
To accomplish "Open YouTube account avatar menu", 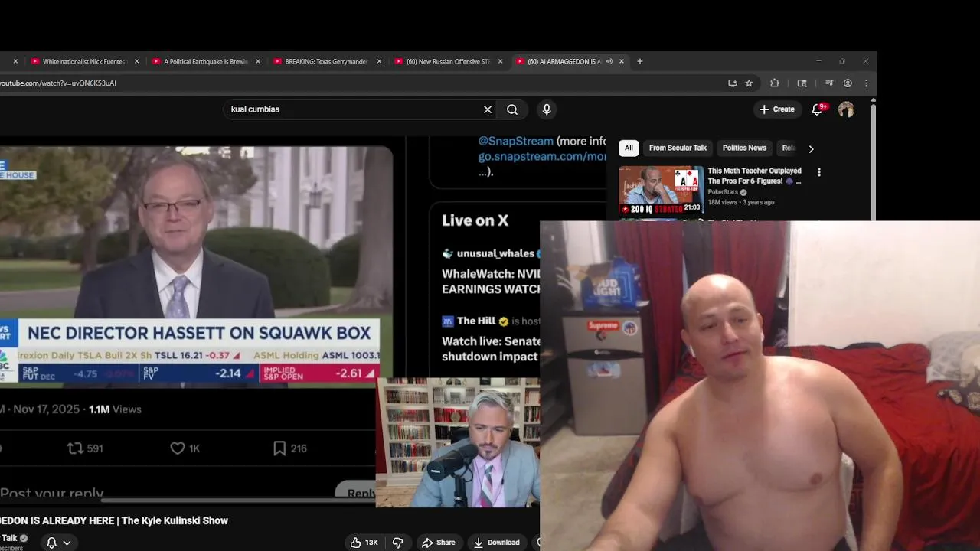I will 846,109.
